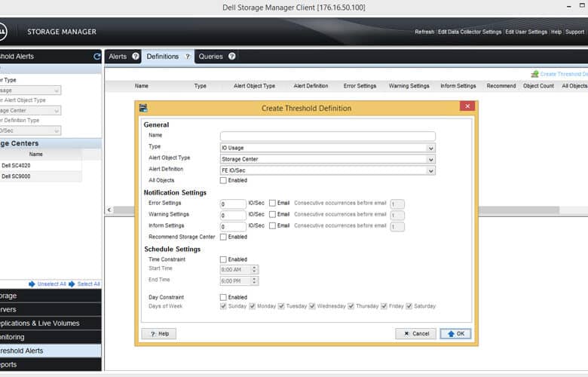Image resolution: width=588 pixels, height=377 pixels.
Task: Click the Alert Object Type column header
Action: tap(254, 86)
